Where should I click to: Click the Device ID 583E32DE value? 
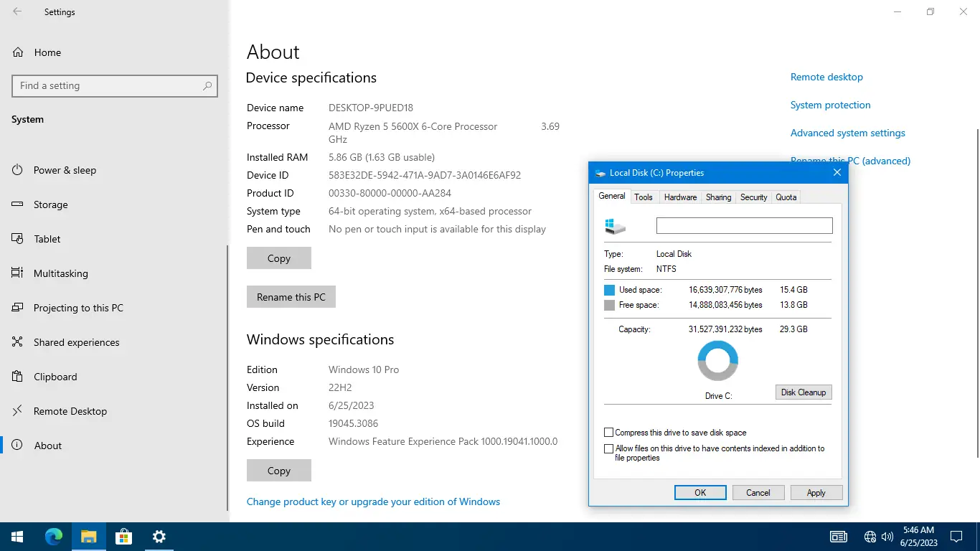click(425, 175)
